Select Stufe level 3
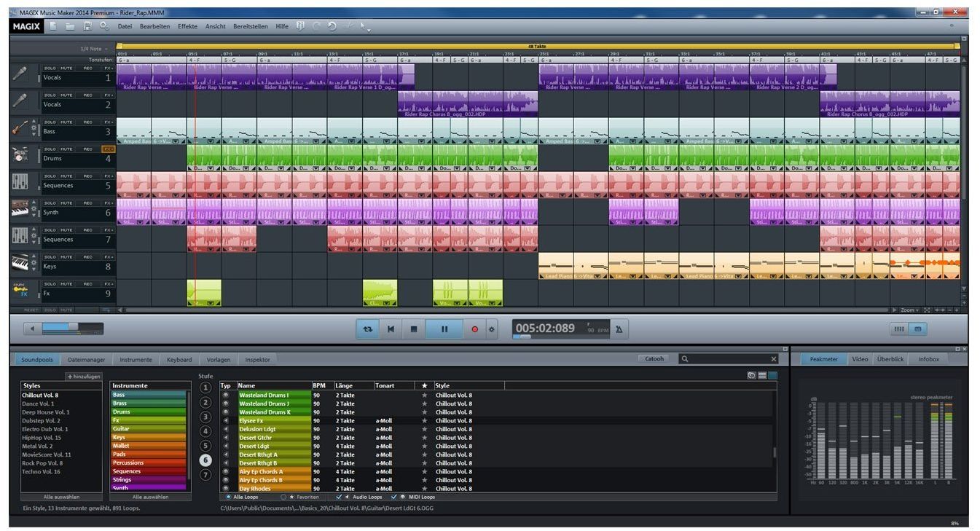The width and height of the screenshot is (980, 531). 205,417
